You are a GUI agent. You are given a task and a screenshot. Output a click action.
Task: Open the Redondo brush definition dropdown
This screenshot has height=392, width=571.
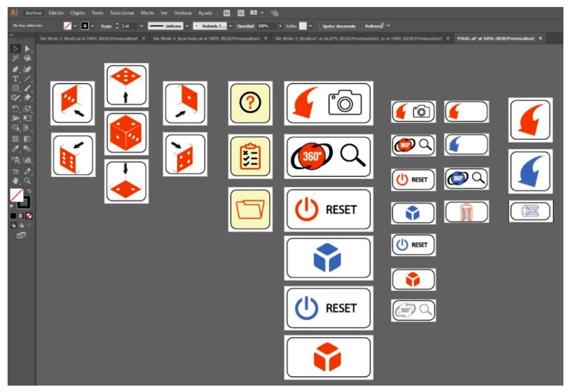(x=230, y=26)
